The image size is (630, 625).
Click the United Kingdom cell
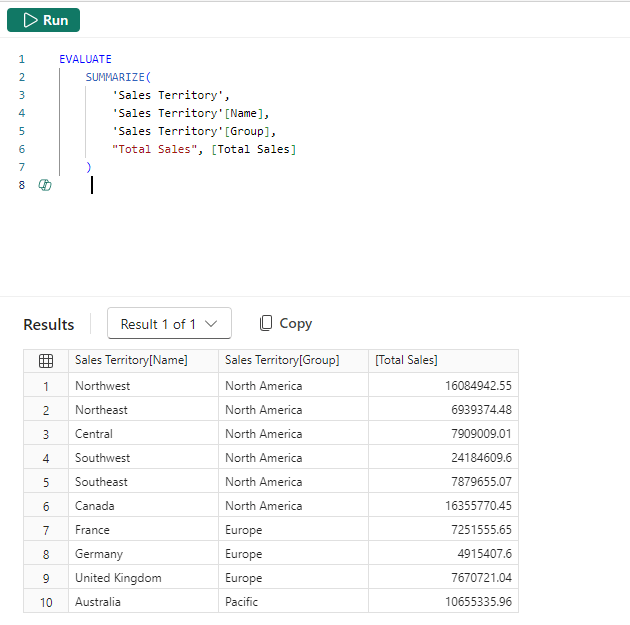click(x=118, y=578)
